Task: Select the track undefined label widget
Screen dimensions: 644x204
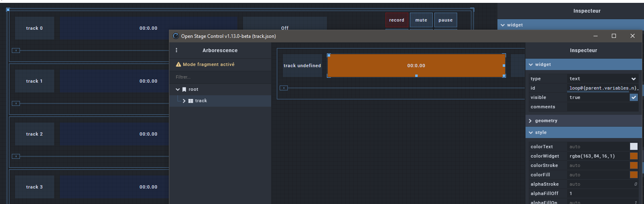Action: click(x=302, y=66)
